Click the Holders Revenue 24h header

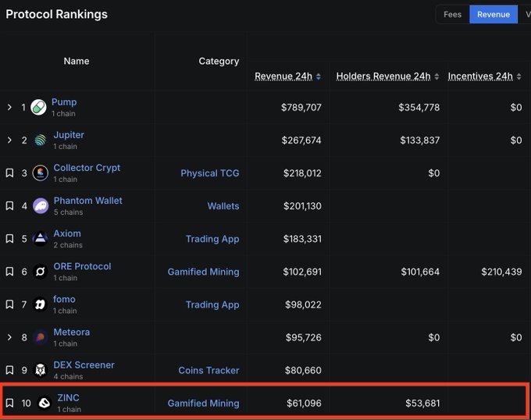coord(383,77)
